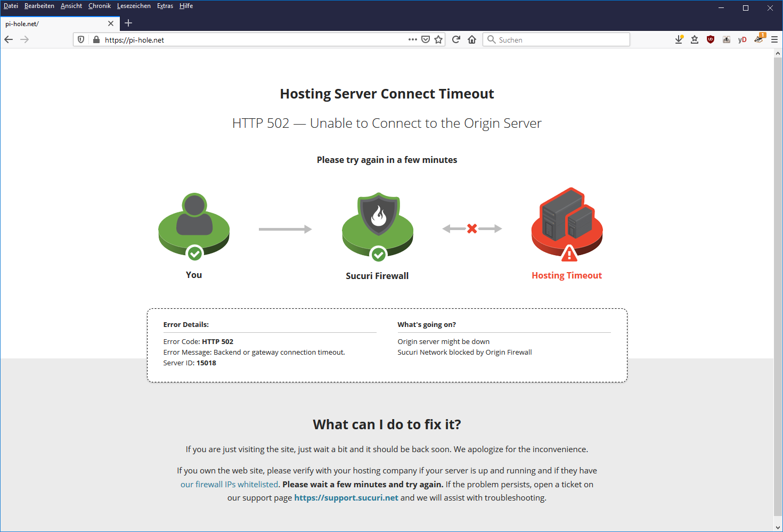Viewport: 783px width, 532px height.
Task: Click 'Backend or gateway connection timeout' message
Action: coord(279,352)
